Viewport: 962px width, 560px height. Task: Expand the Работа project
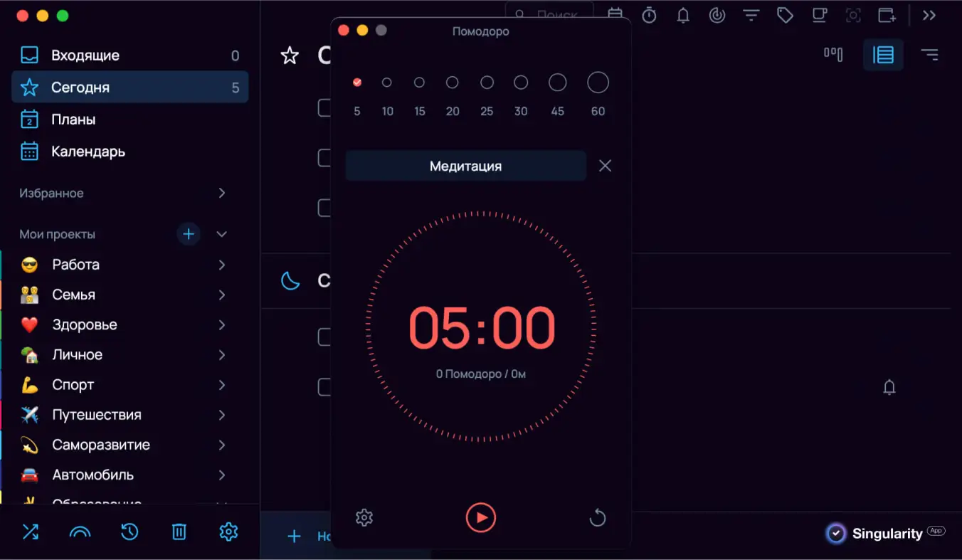(222, 265)
